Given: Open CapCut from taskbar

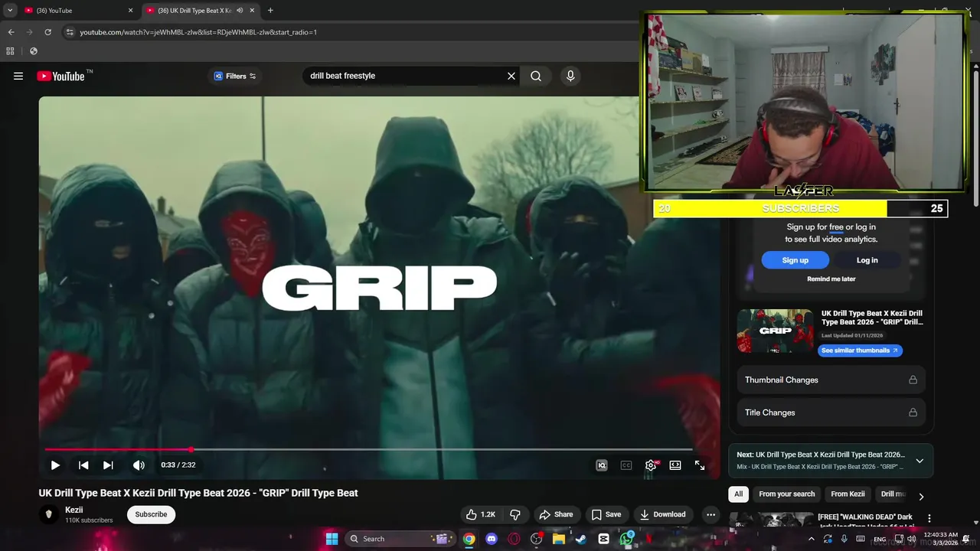Looking at the screenshot, I should pyautogui.click(x=604, y=539).
